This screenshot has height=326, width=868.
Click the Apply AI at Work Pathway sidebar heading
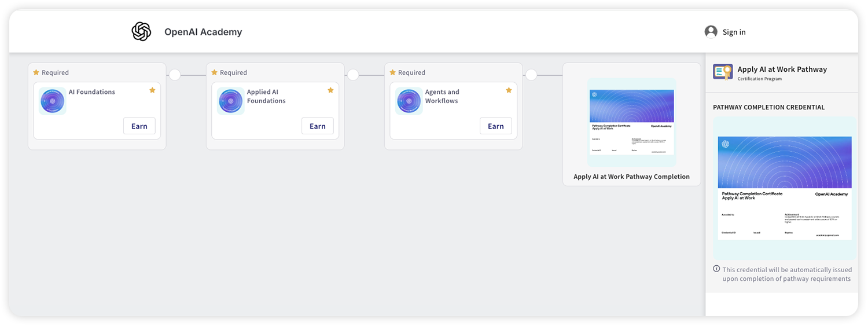click(782, 69)
